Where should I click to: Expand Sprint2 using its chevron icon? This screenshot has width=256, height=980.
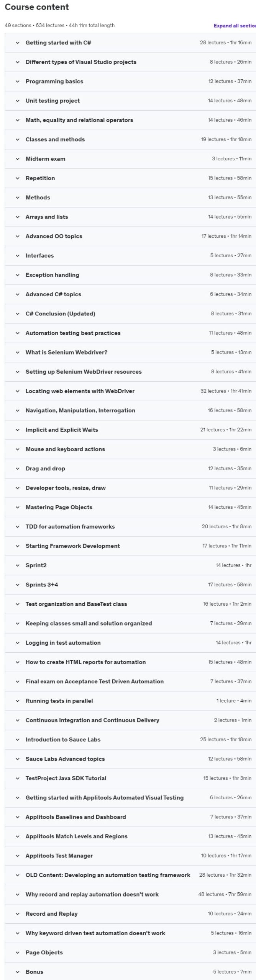(x=17, y=565)
